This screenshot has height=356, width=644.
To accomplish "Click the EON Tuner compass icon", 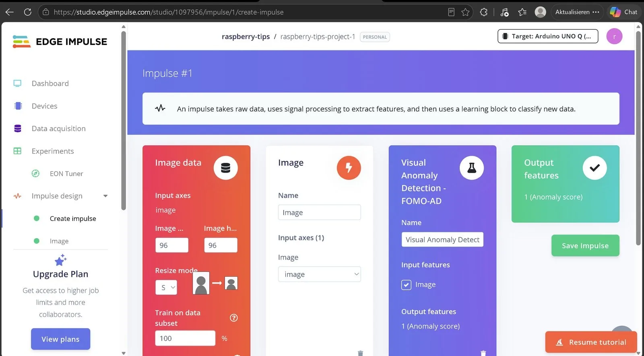I will point(35,173).
